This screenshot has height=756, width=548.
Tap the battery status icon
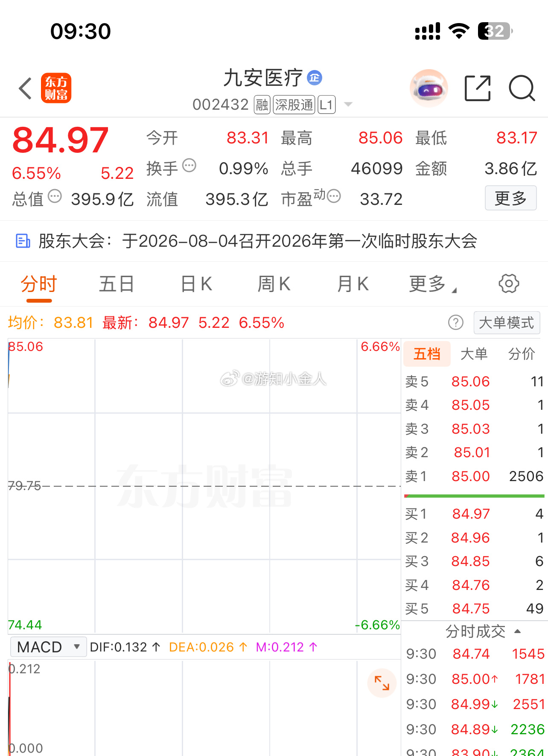coord(496,31)
